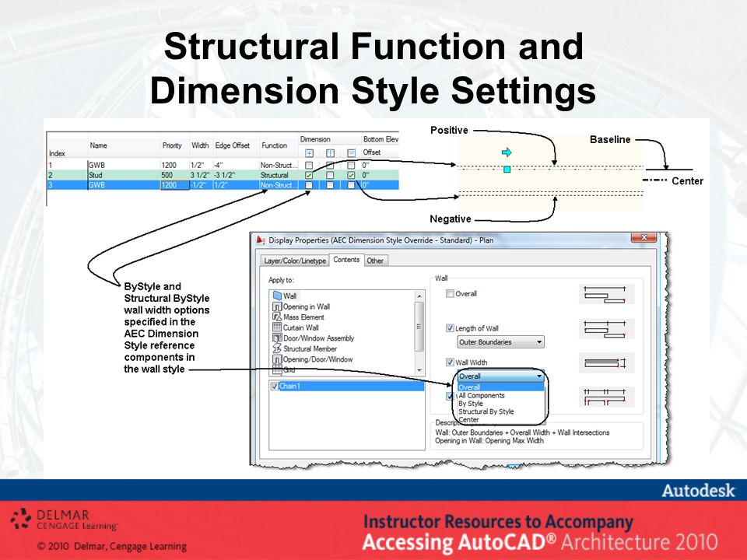Viewport: 747px width, 560px height.
Task: Select the Structural Member icon
Action: [277, 348]
